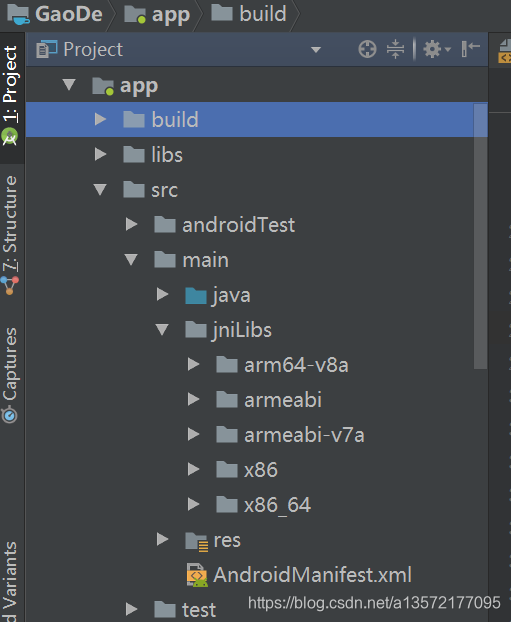This screenshot has height=622, width=511.
Task: Collapse the jniLibs folder arrow
Action: click(162, 330)
